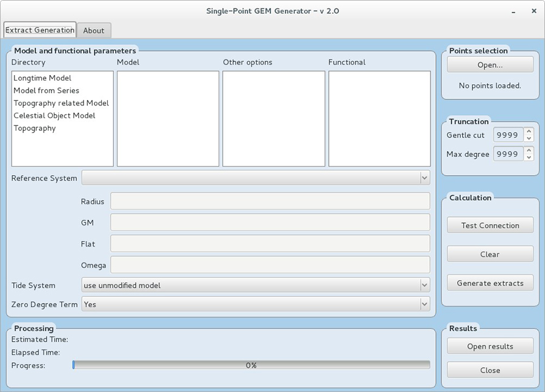Select the Extract Generation tab
The height and width of the screenshot is (392, 545).
pos(40,30)
